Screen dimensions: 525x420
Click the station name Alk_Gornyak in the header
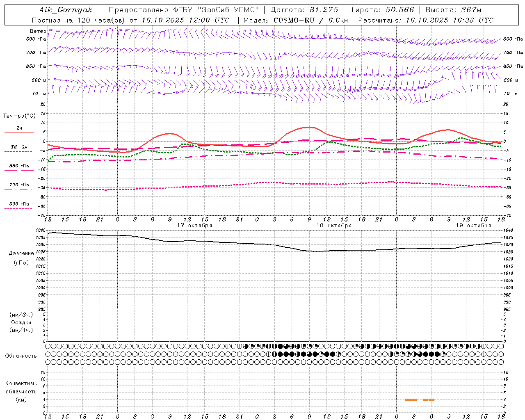[66, 10]
